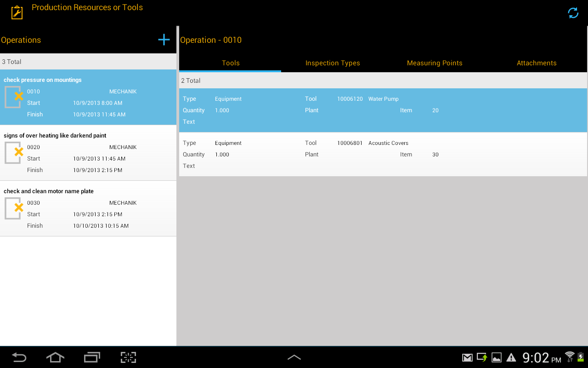Select the 'check and clean motor name plate' operation

pos(88,208)
